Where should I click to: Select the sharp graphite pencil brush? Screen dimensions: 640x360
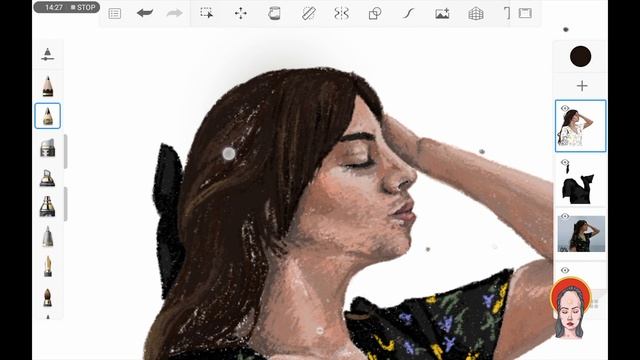tap(48, 86)
